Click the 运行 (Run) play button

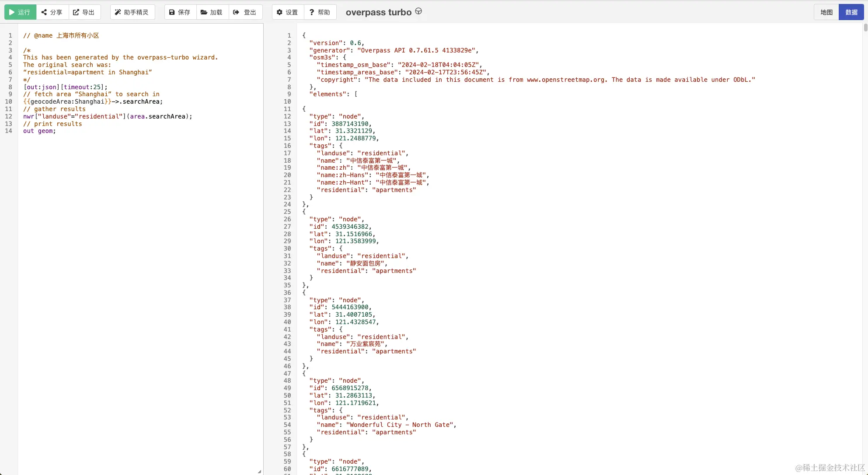20,12
